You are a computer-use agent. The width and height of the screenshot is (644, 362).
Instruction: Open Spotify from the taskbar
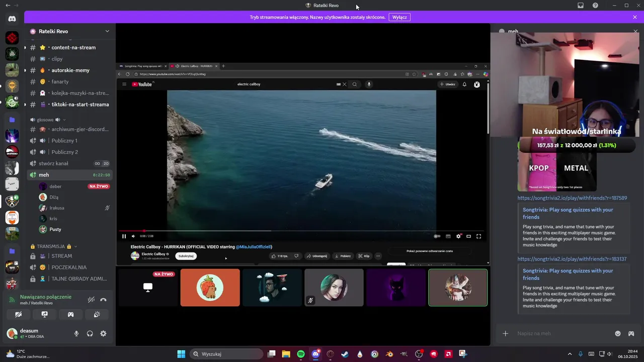point(301,354)
